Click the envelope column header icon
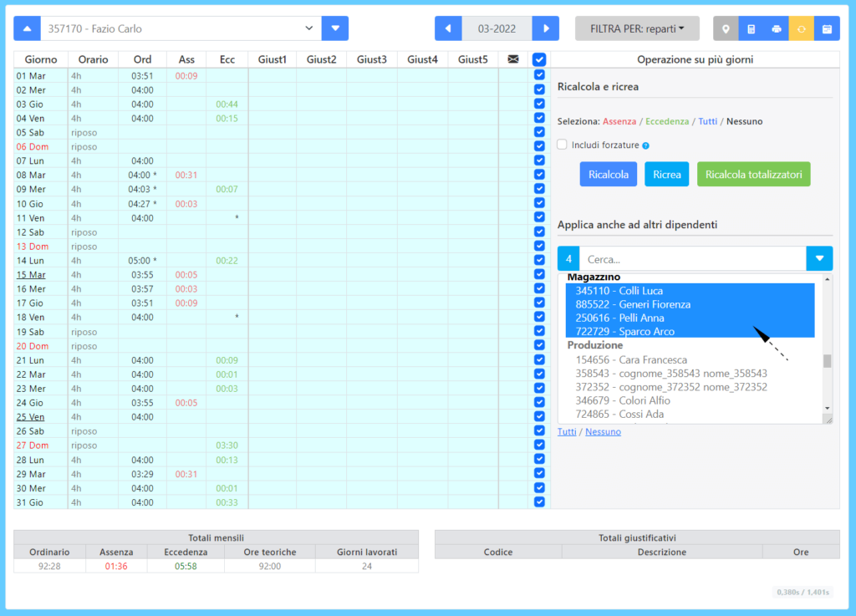The height and width of the screenshot is (616, 856). [513, 59]
